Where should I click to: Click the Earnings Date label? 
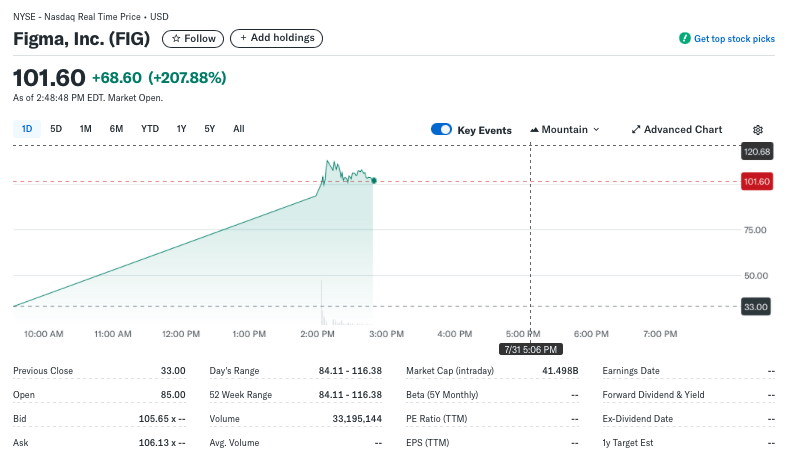pos(631,371)
